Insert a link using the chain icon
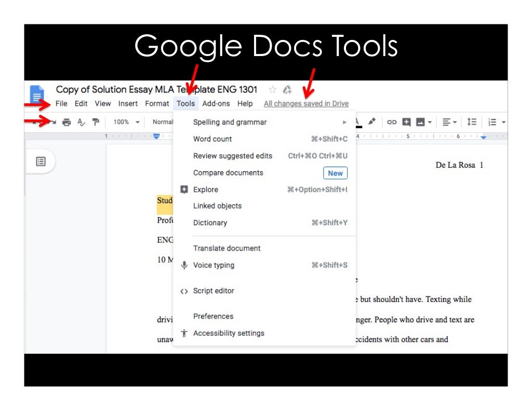This screenshot has width=532, height=411. coord(392,122)
